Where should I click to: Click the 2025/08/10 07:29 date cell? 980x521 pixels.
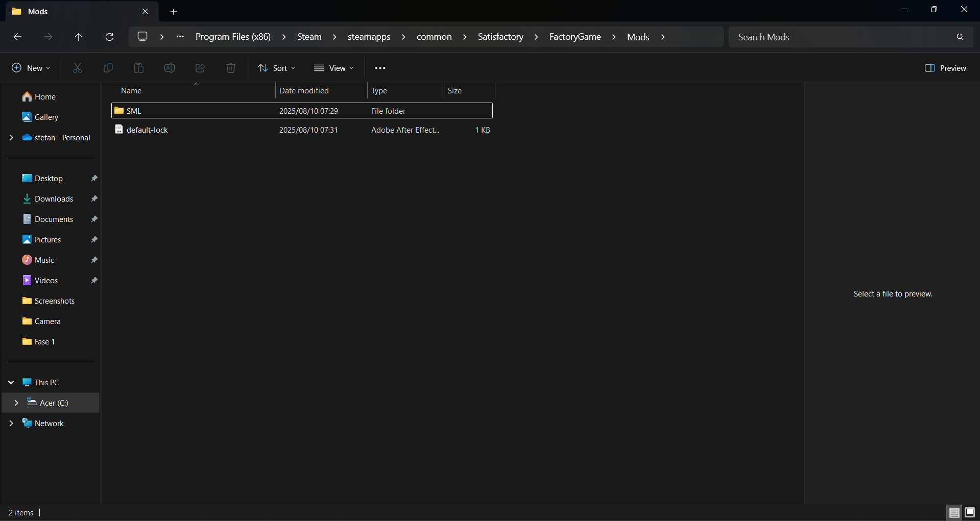coord(308,111)
